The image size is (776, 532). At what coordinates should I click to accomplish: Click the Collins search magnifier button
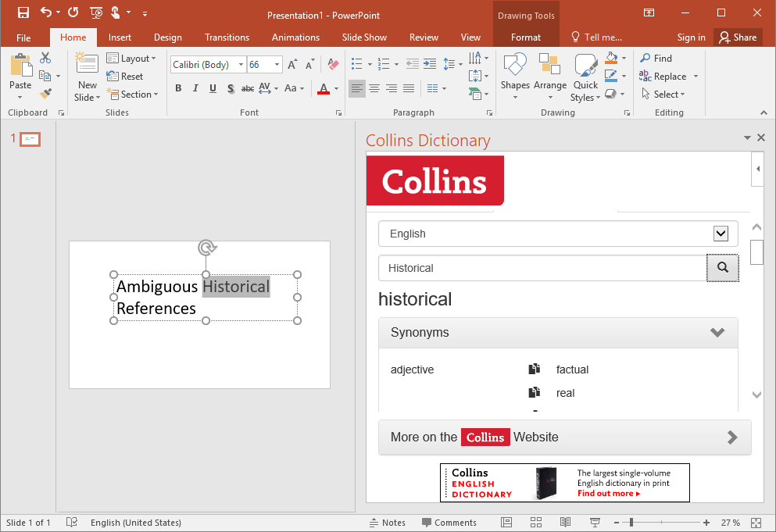[x=723, y=268]
